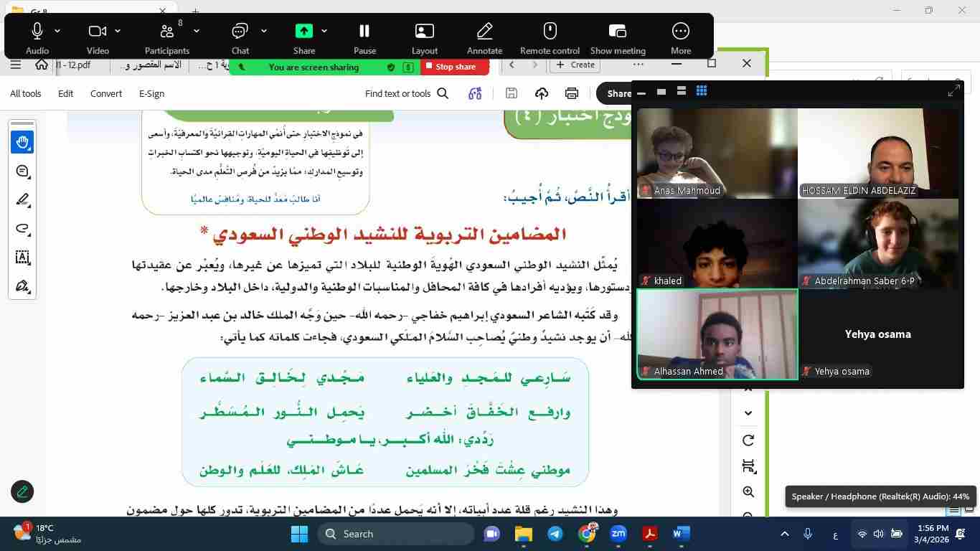980x551 pixels.
Task: Open Telegram from the taskbar
Action: pos(555,534)
